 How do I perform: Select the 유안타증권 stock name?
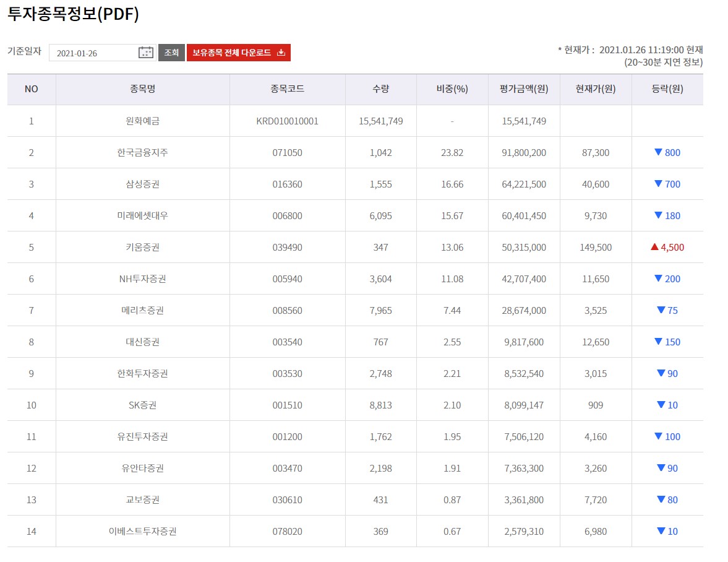[x=142, y=468]
